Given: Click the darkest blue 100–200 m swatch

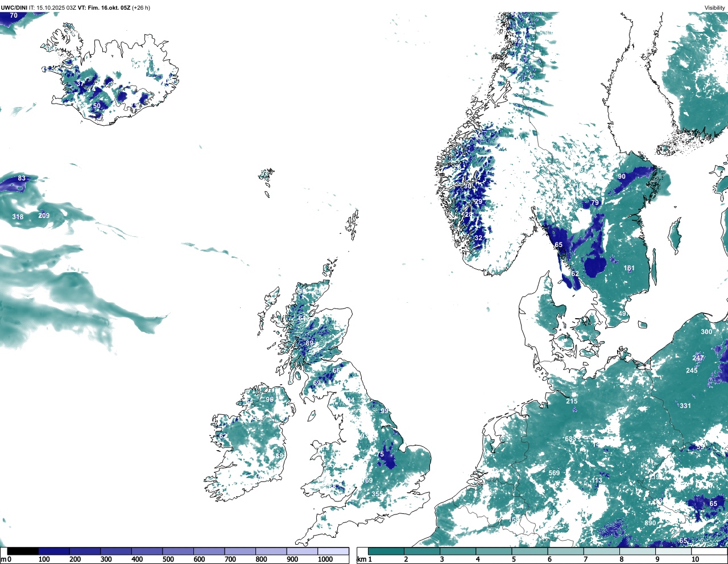Looking at the screenshot, I should (54, 551).
